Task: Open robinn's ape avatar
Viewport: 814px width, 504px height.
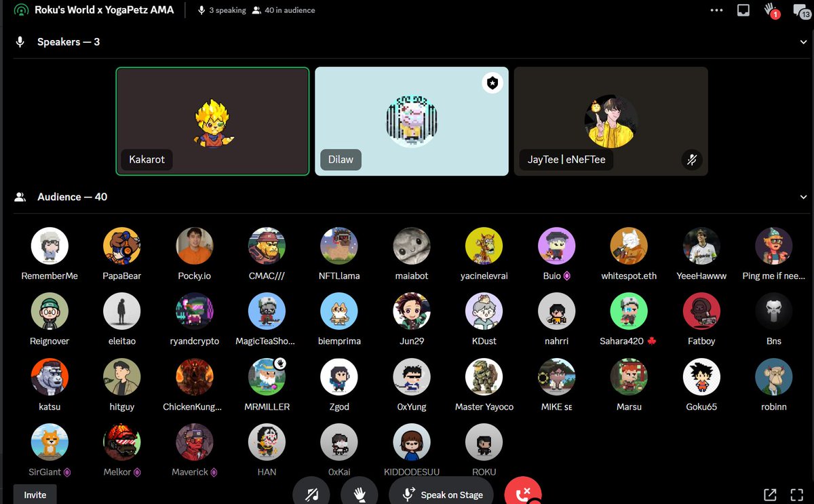Action: (x=774, y=376)
